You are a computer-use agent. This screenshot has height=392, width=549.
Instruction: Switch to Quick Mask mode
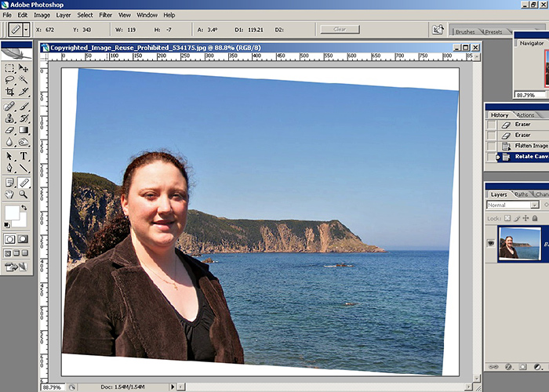click(x=23, y=239)
